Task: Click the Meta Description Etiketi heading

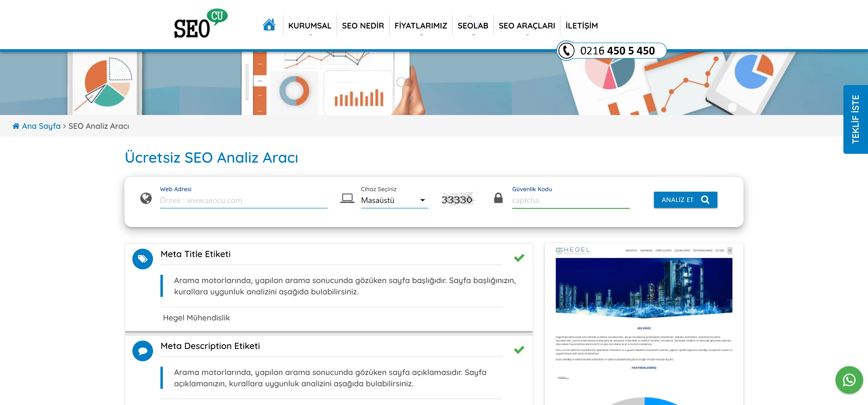Action: (210, 346)
